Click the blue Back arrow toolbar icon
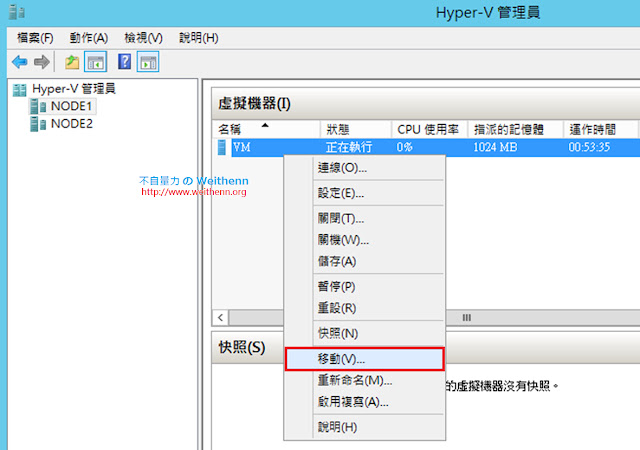Viewport: 640px width, 450px height. tap(20, 62)
